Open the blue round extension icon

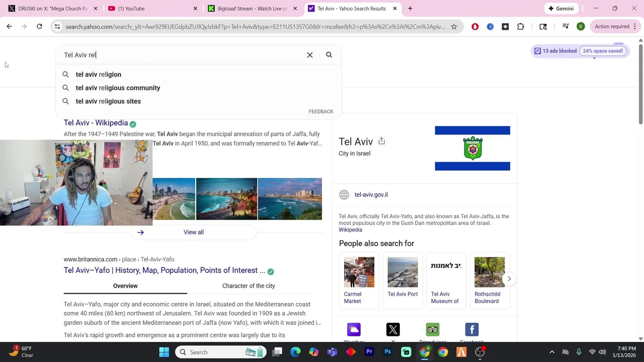click(x=490, y=27)
